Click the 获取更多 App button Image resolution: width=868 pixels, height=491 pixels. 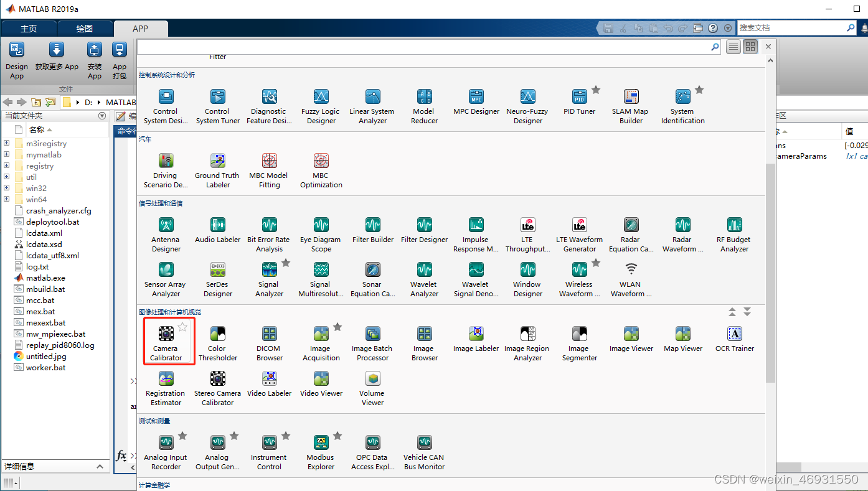coord(57,57)
